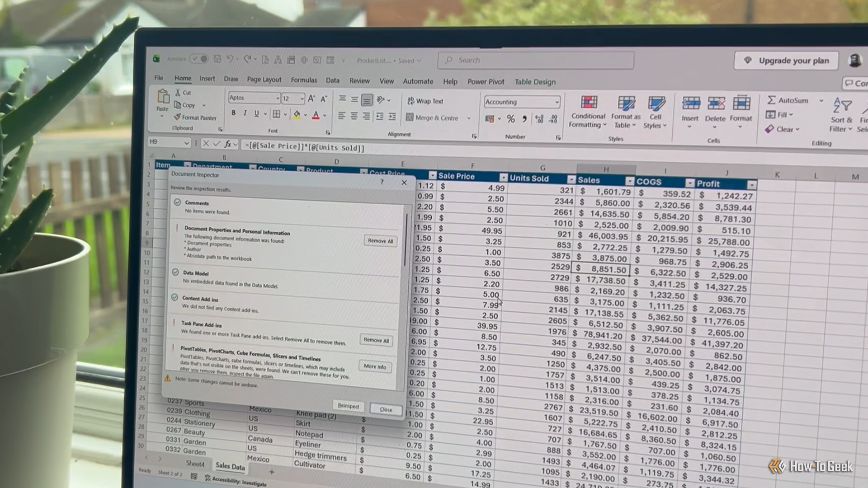Click Remove All for Document Properties
868x488 pixels.
click(x=380, y=241)
